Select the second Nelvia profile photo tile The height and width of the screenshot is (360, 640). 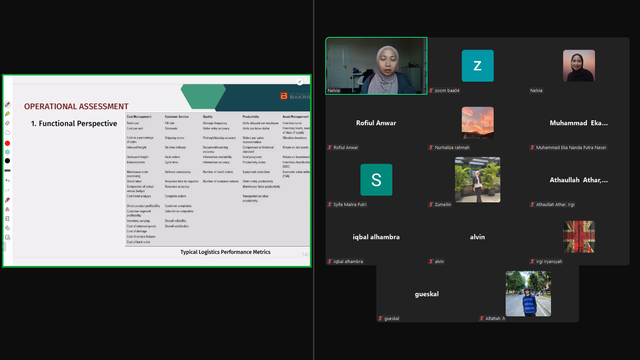coord(579,66)
